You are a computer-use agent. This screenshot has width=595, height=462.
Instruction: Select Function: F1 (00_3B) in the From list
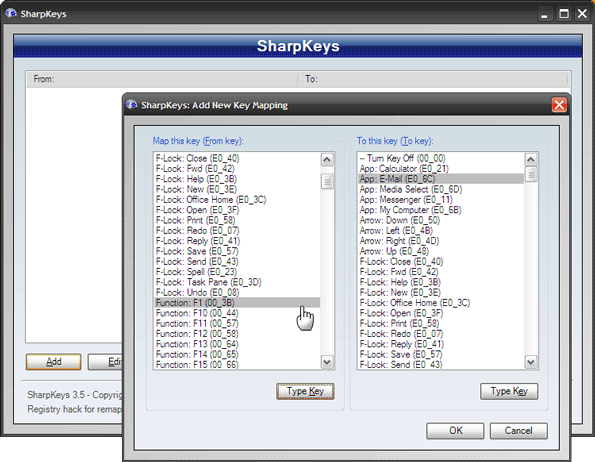click(237, 303)
